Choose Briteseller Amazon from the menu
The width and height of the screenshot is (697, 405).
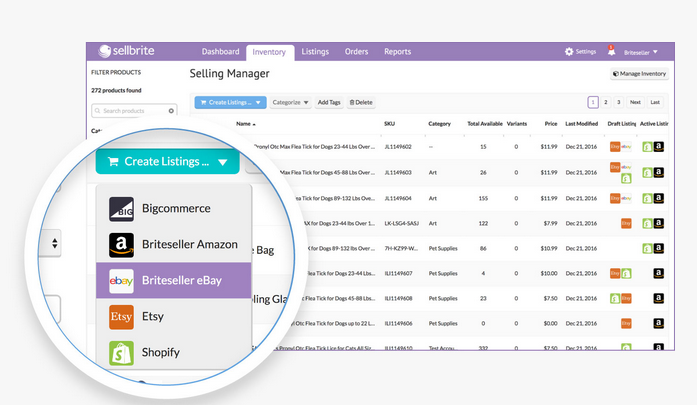coord(174,244)
